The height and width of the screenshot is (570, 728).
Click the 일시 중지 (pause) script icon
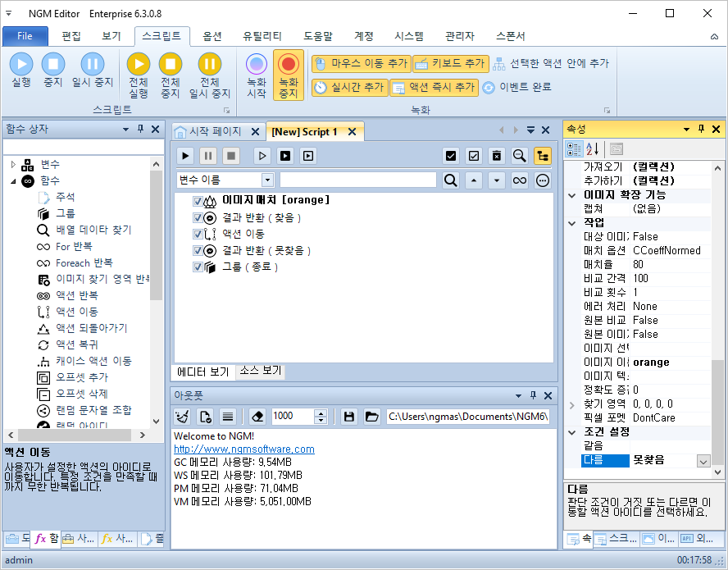pos(93,65)
